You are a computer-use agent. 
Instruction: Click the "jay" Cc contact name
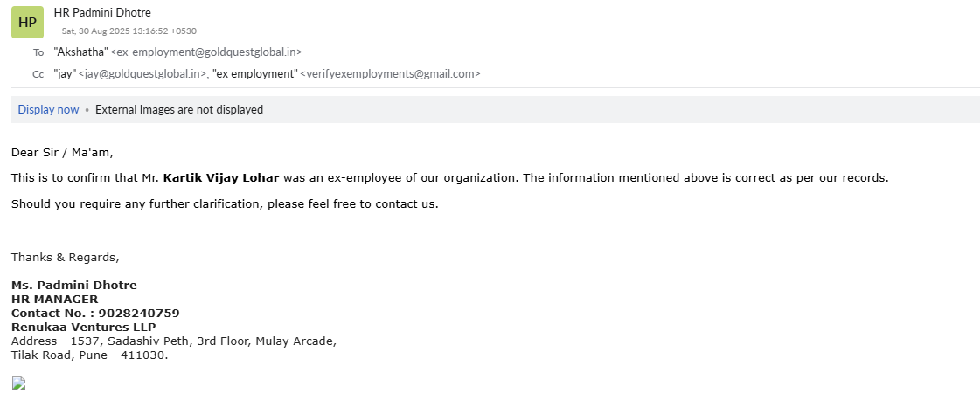pyautogui.click(x=65, y=74)
